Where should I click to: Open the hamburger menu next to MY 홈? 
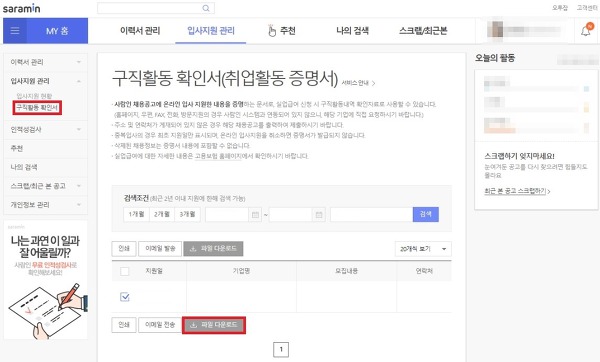click(15, 31)
